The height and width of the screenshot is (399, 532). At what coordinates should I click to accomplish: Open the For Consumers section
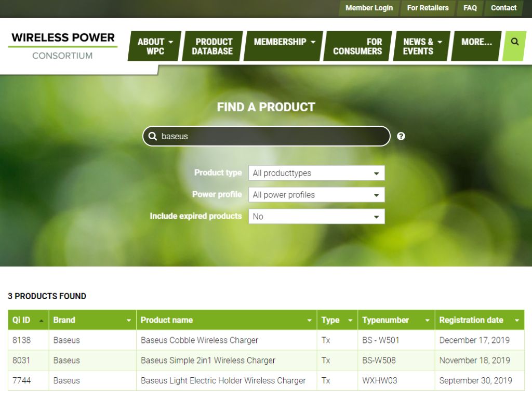pyautogui.click(x=357, y=46)
